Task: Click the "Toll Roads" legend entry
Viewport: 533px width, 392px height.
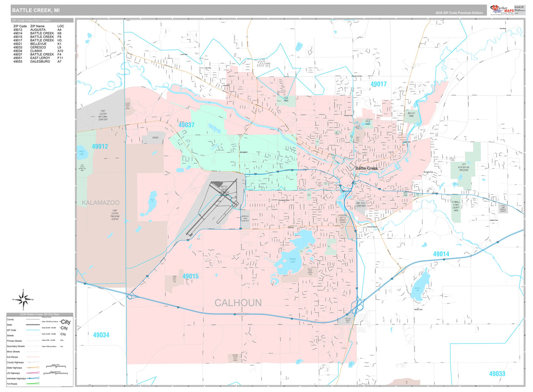Action: [x=12, y=384]
